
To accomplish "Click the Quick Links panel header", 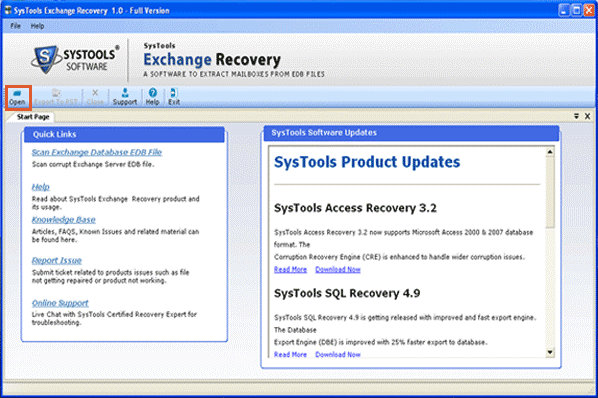I will click(124, 135).
